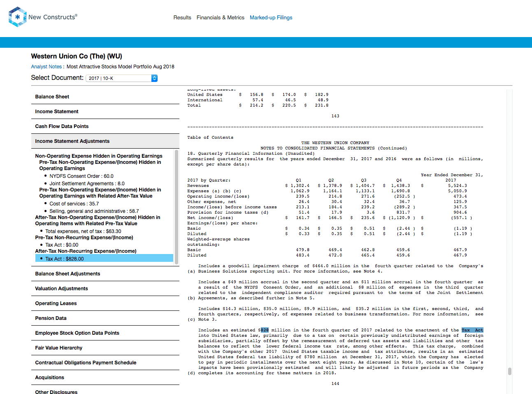Click the highlighted 828 value in footnote
The width and height of the screenshot is (532, 394).
(265, 330)
